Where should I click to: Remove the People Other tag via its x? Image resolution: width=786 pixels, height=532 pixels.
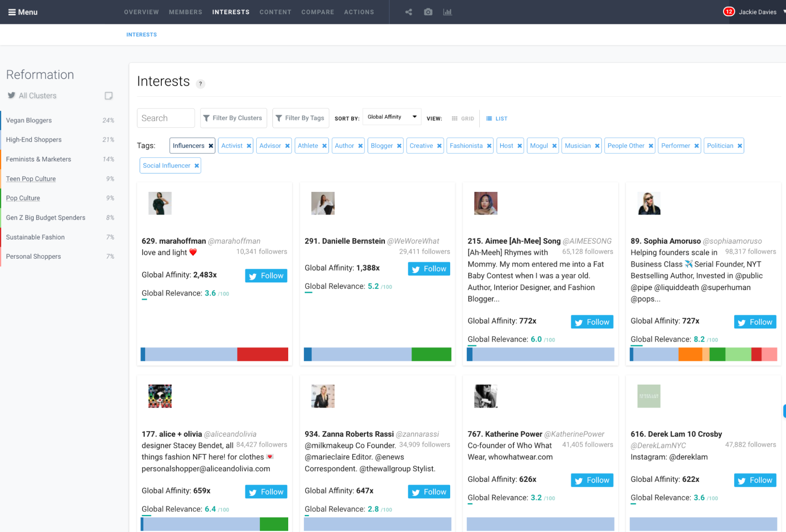tap(651, 146)
